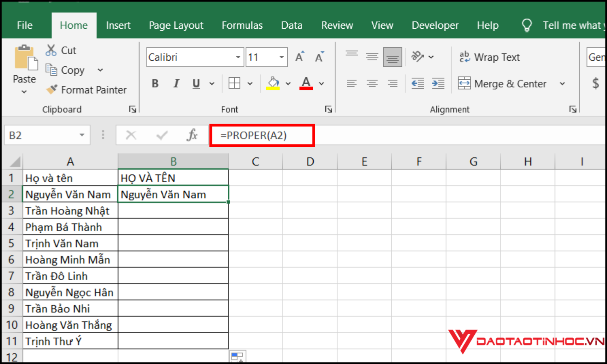Apply yellow fill color to cell
The image size is (607, 364).
[273, 83]
